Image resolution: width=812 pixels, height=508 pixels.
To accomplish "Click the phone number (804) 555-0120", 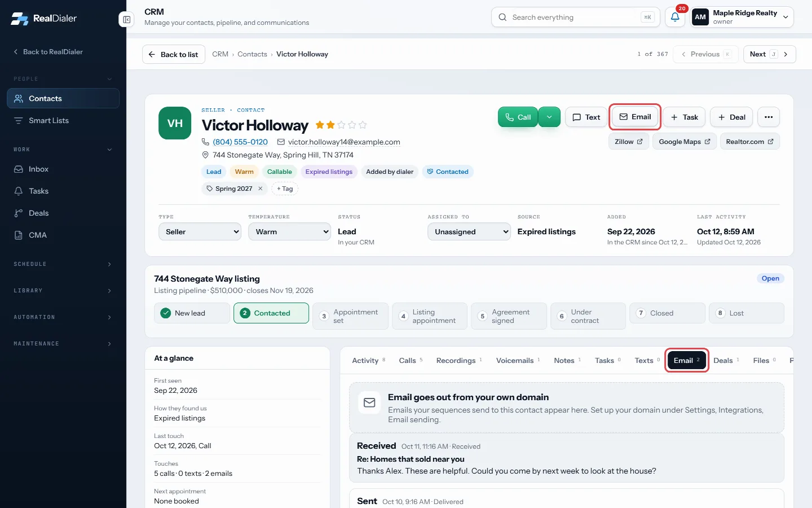I will click(240, 142).
